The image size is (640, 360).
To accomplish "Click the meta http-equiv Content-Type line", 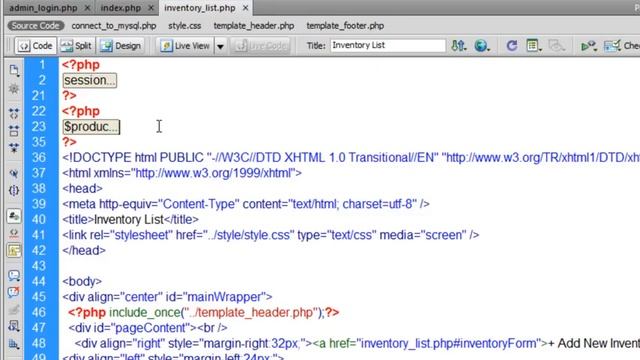I will pos(246,204).
